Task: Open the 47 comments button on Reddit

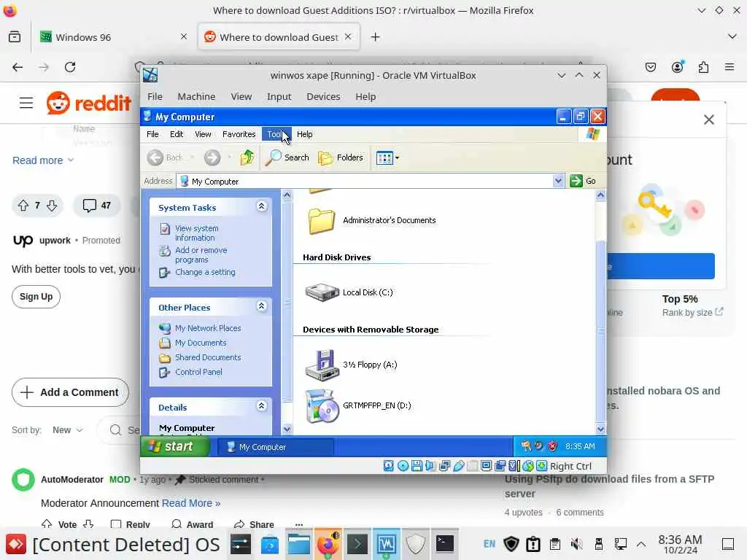Action: coord(97,205)
